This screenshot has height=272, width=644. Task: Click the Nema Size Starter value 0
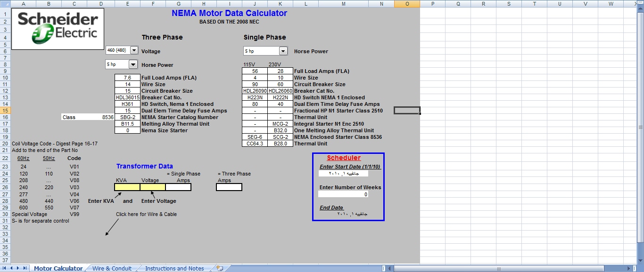point(127,130)
